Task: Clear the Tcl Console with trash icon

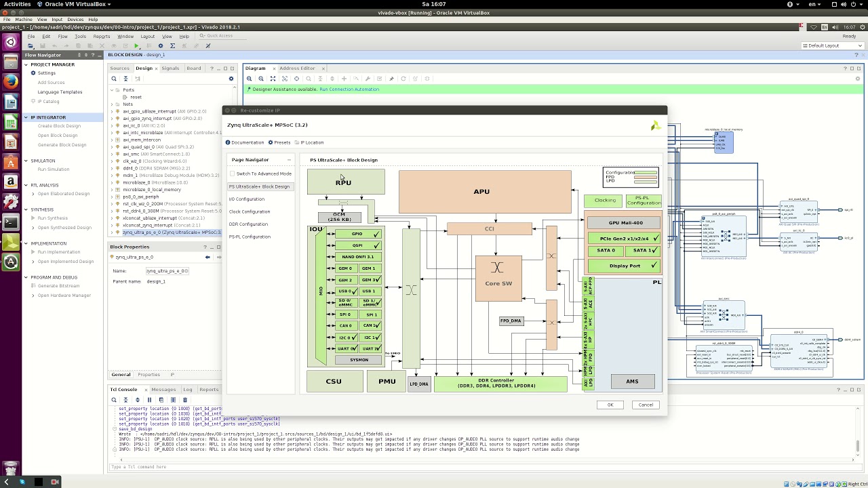Action: [184, 400]
